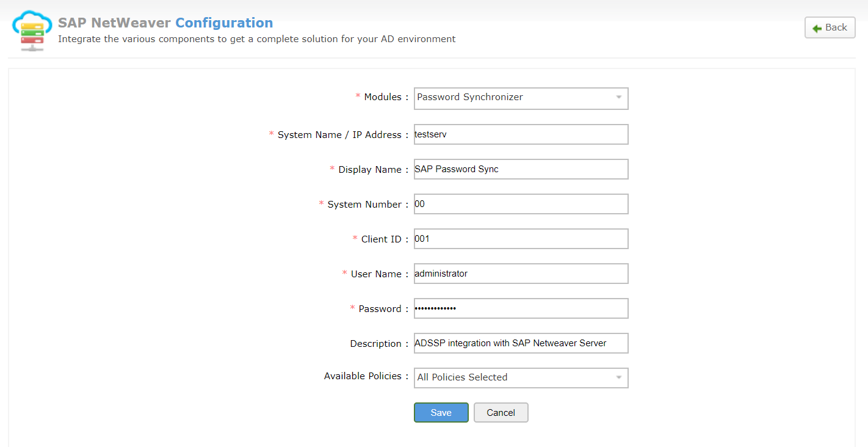Click the Display Name input showing SAP Password Sync
The width and height of the screenshot is (868, 447).
pyautogui.click(x=521, y=169)
